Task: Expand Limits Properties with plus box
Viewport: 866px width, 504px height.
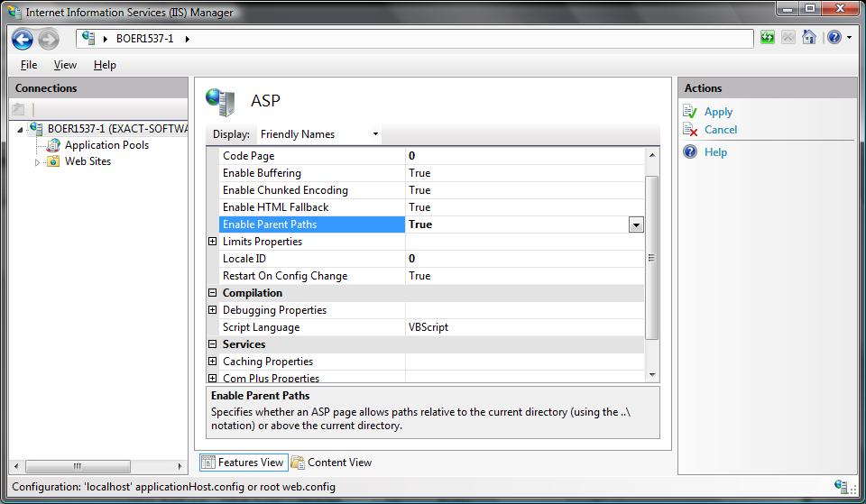Action: click(212, 242)
